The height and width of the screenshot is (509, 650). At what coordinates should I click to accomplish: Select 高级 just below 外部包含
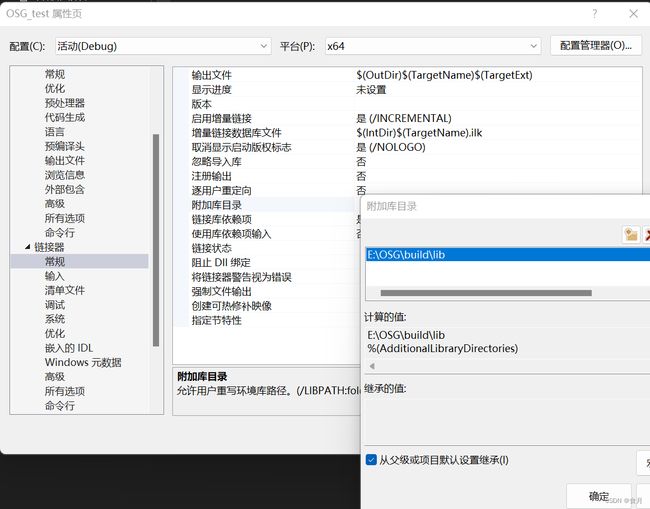55,204
